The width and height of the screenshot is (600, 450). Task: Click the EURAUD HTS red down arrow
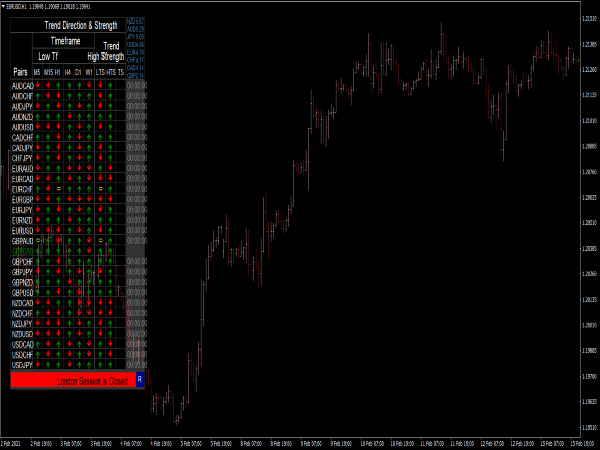pyautogui.click(x=110, y=168)
